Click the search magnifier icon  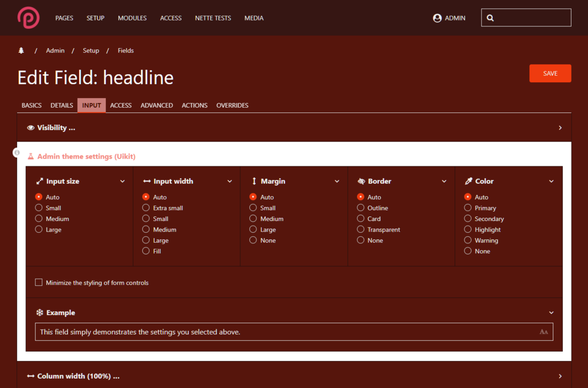click(490, 18)
